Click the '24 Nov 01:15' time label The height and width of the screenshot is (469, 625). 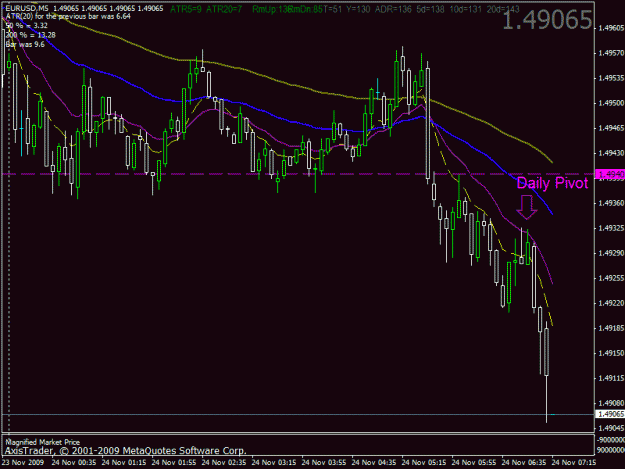[x=124, y=463]
